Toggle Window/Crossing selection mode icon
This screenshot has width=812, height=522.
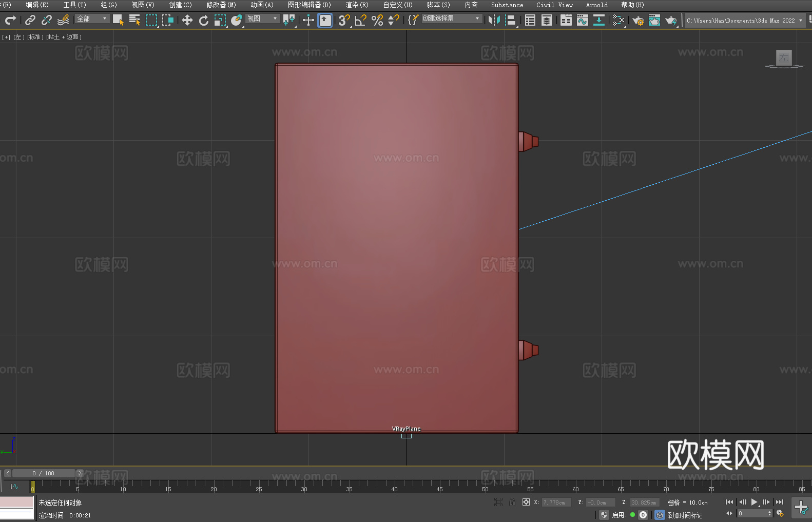coord(168,20)
